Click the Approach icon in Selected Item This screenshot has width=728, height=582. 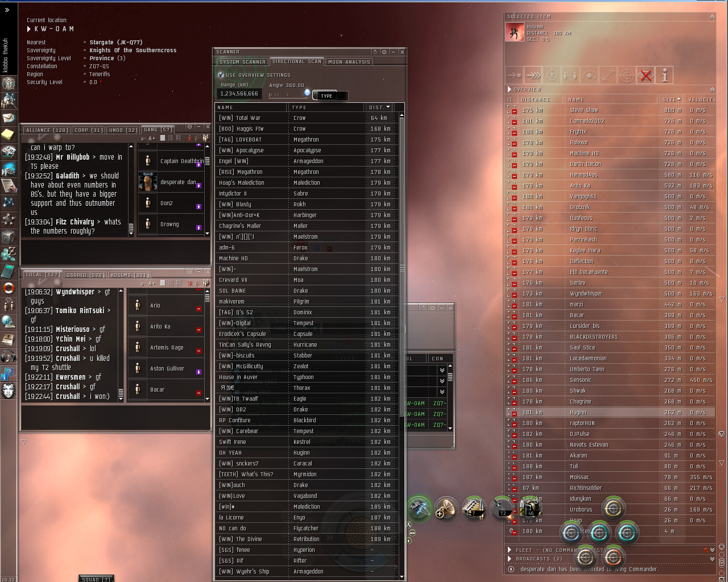(x=514, y=75)
